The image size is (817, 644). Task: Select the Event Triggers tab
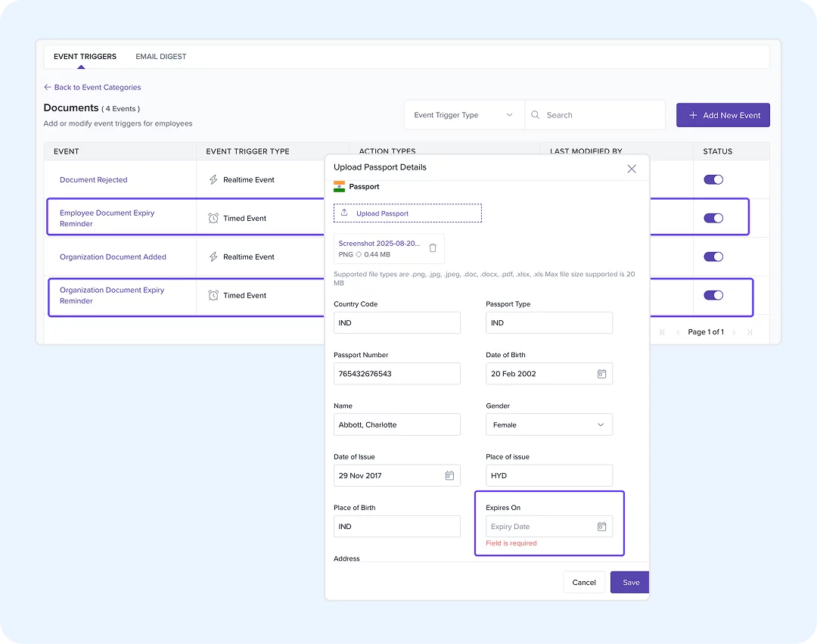tap(85, 56)
